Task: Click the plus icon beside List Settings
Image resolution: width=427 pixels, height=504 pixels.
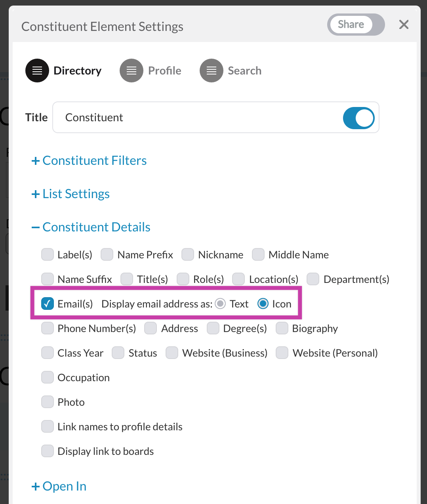Action: coord(36,194)
